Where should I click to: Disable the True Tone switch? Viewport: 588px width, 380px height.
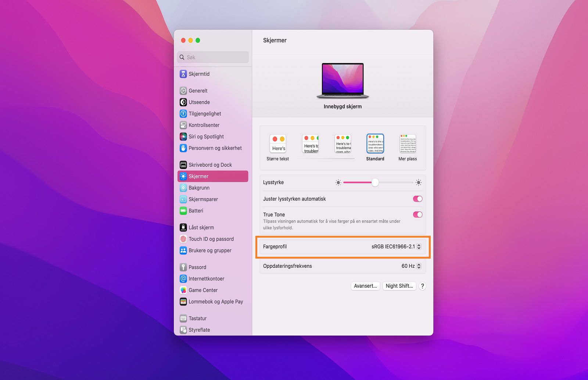tap(418, 214)
